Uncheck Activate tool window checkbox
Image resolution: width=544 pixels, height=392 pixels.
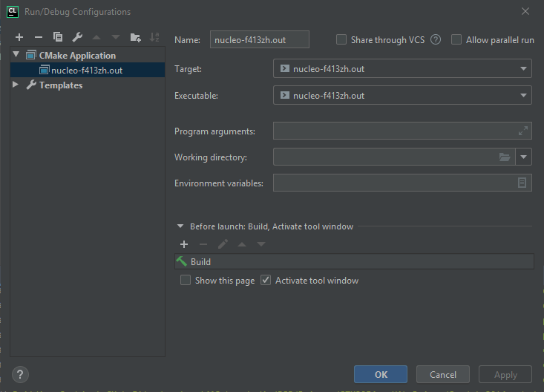click(x=266, y=280)
